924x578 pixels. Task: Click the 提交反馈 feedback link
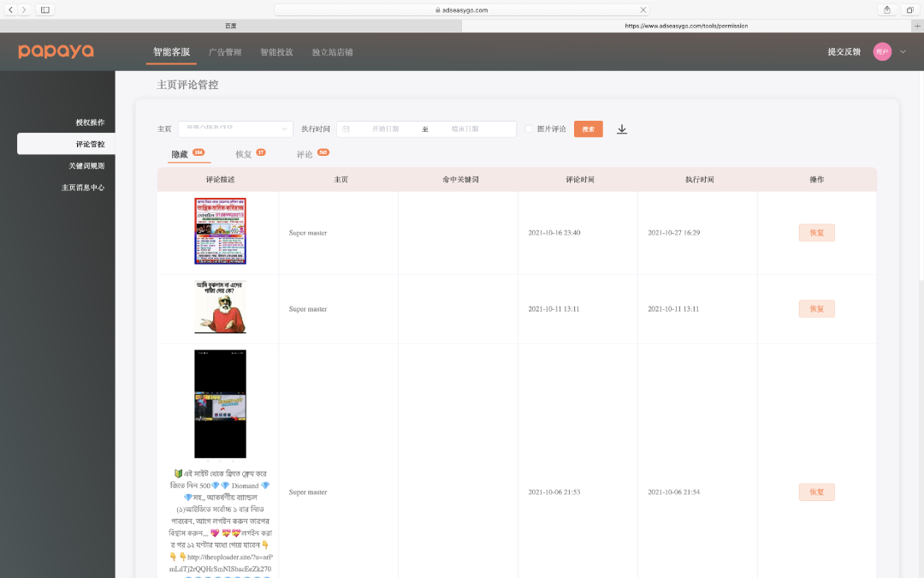[x=843, y=51]
